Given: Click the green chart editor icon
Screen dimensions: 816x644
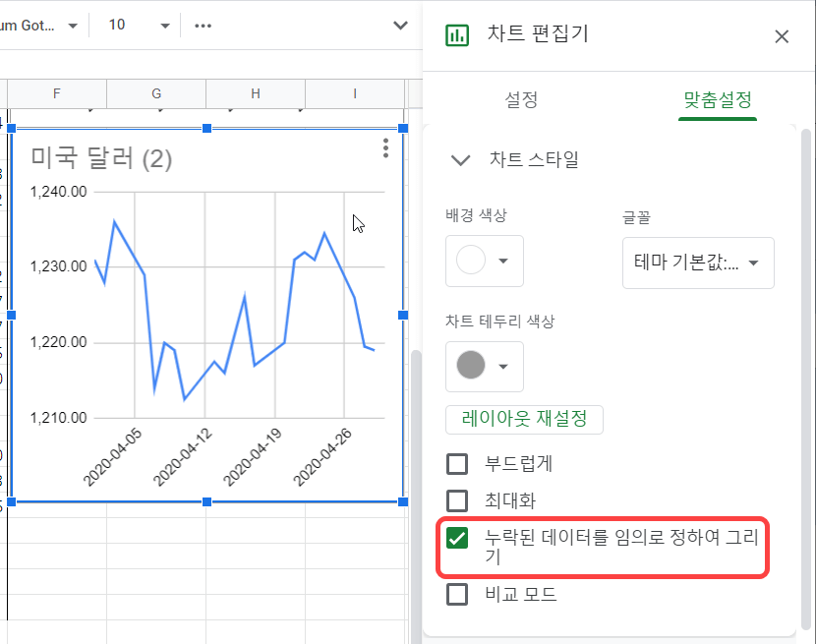Looking at the screenshot, I should pos(457,35).
